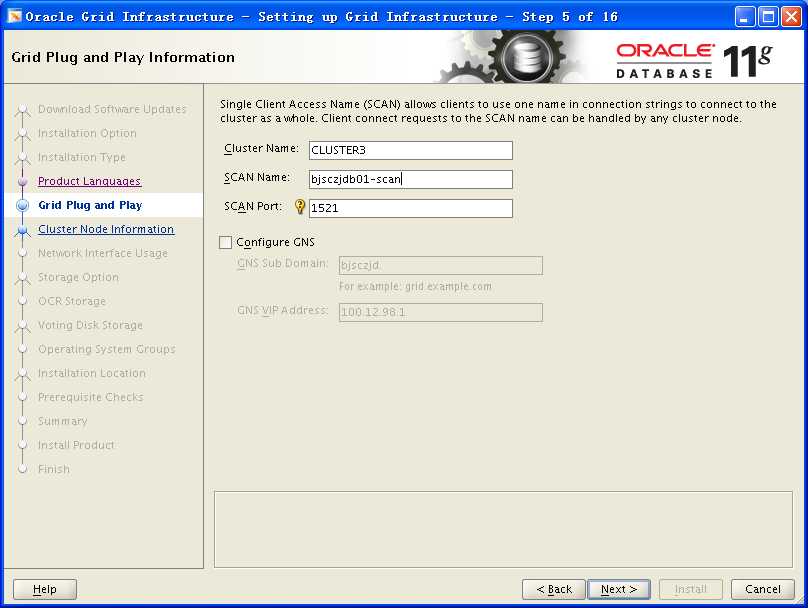This screenshot has width=808, height=608.
Task: Click the Grid Plug and Play step bullet
Action: pos(22,205)
